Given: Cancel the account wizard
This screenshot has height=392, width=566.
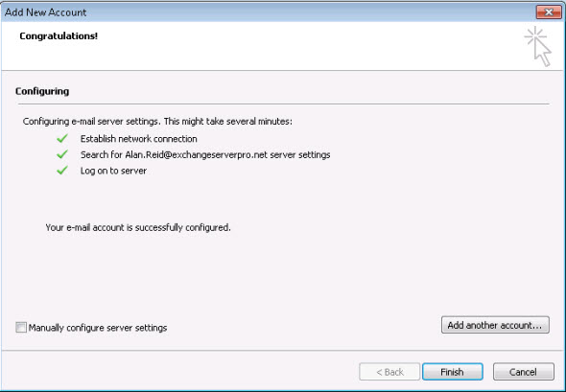Looking at the screenshot, I should click(524, 372).
